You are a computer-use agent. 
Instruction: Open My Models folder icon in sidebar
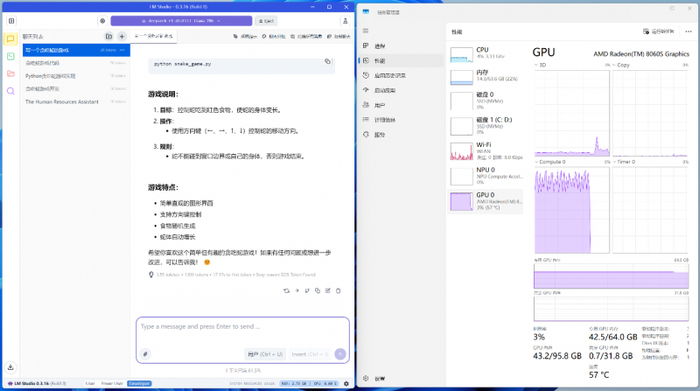pos(11,73)
